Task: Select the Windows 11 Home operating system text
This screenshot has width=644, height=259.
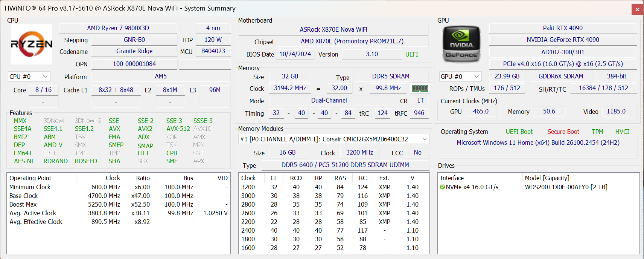Action: point(538,143)
